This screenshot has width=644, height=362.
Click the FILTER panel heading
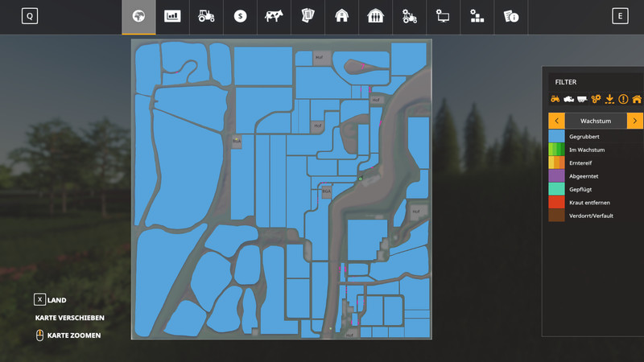[x=566, y=82]
